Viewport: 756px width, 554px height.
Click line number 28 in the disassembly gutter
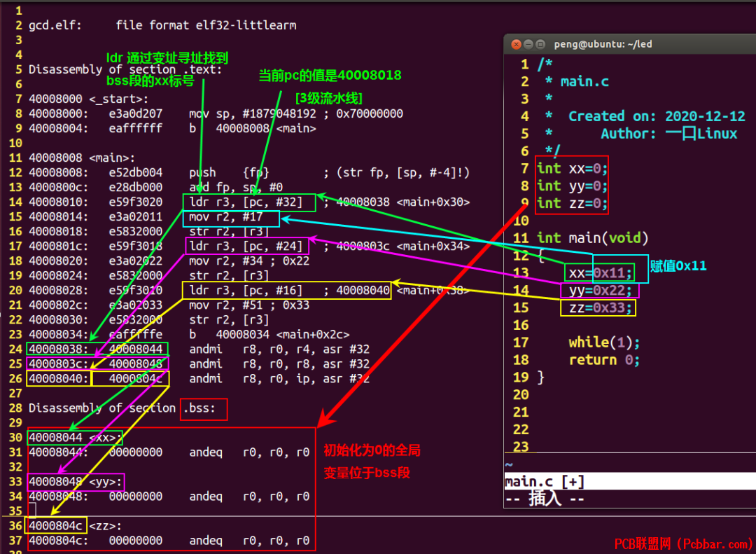point(15,408)
